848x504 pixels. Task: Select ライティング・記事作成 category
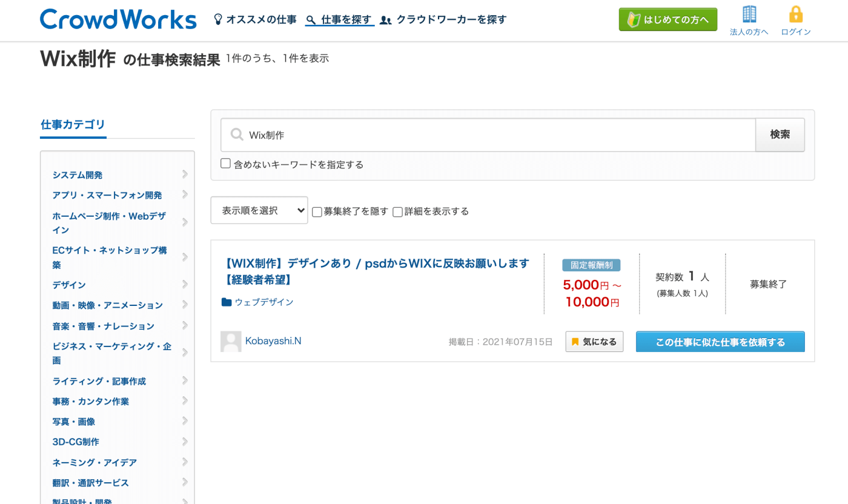click(x=99, y=381)
